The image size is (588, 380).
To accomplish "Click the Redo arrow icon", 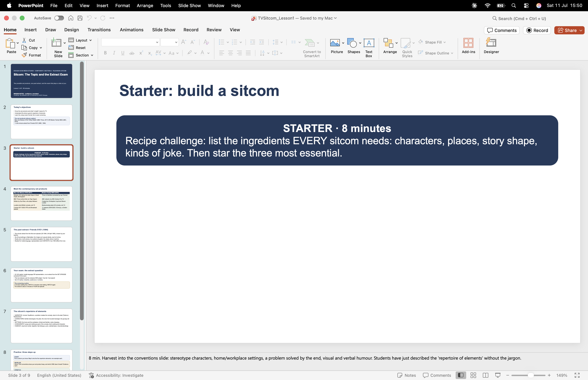I will (x=103, y=18).
